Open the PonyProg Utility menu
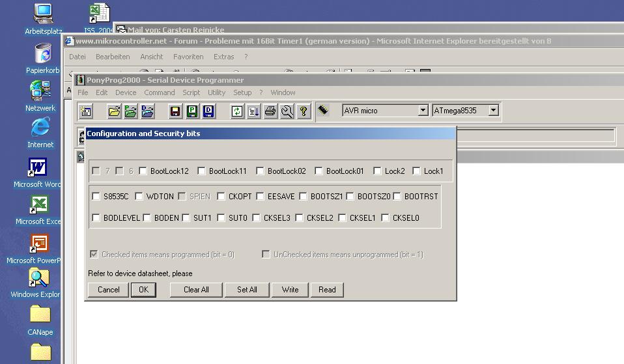Image resolution: width=624 pixels, height=364 pixels. [216, 92]
